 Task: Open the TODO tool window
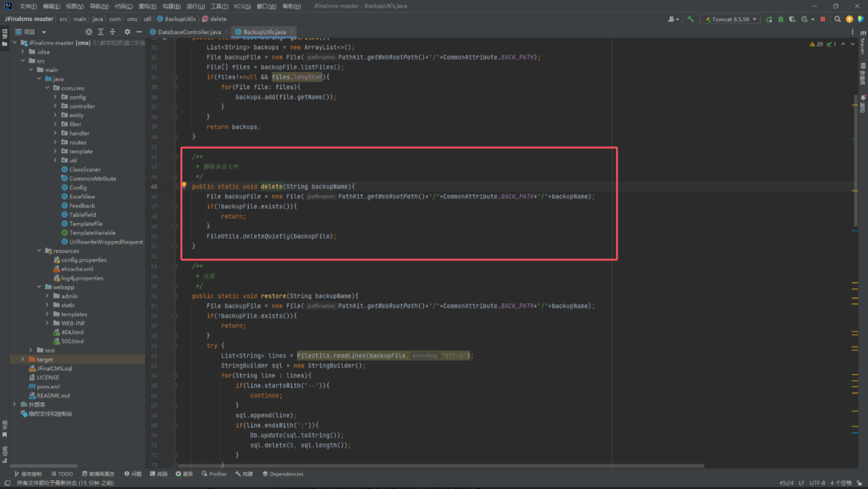[x=62, y=474]
